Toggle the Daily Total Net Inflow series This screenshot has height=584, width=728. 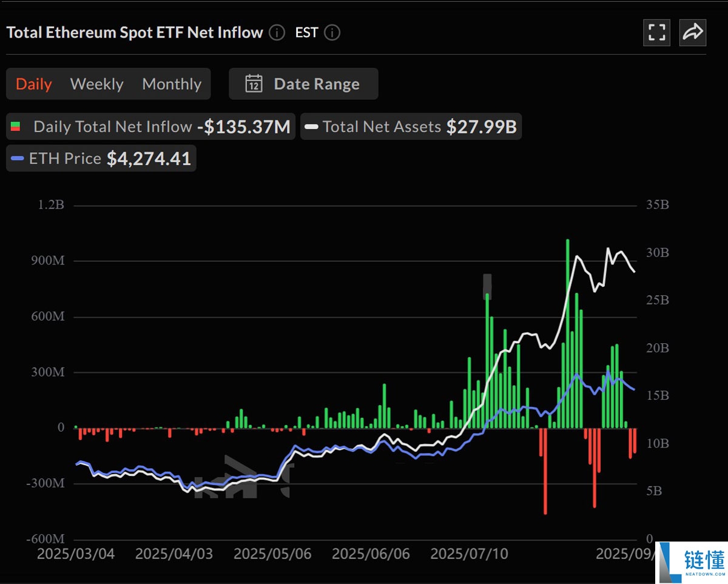[112, 126]
